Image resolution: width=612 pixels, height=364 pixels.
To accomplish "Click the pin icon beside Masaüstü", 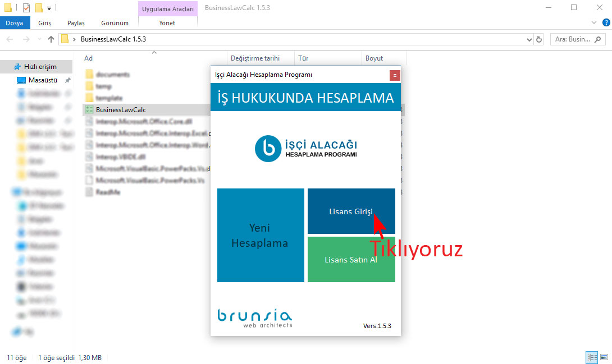I will point(67,80).
